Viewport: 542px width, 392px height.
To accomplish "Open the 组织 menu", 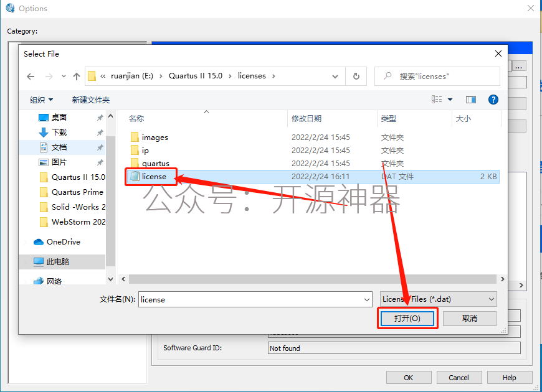I will point(41,100).
